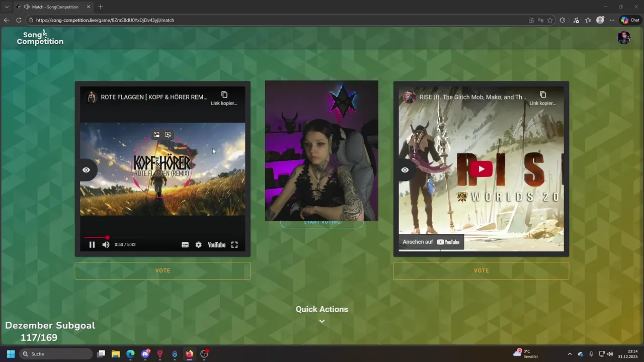Image resolution: width=644 pixels, height=362 pixels.
Task: Go back in browser
Action: click(x=7, y=20)
